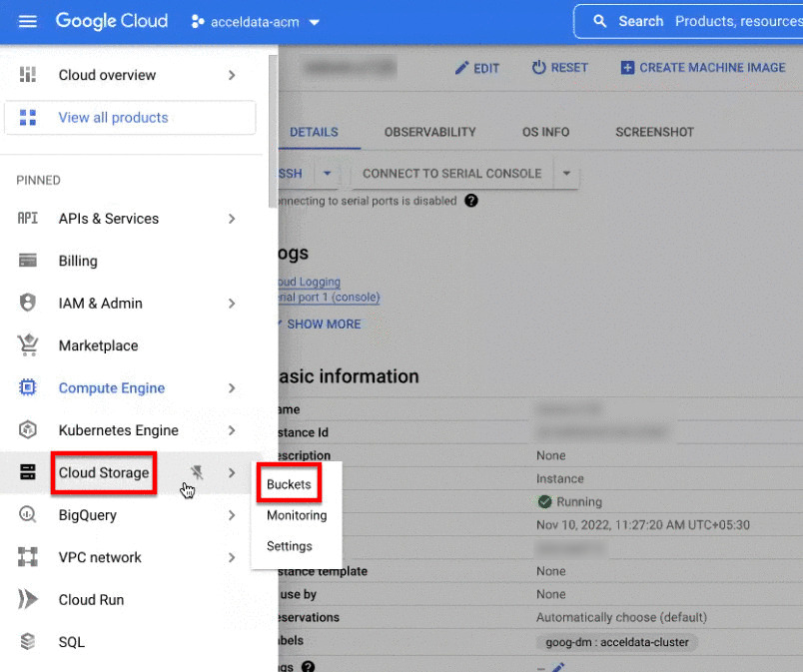Expand the Cloud Storage submenu arrow
803x672 pixels.
click(x=232, y=473)
